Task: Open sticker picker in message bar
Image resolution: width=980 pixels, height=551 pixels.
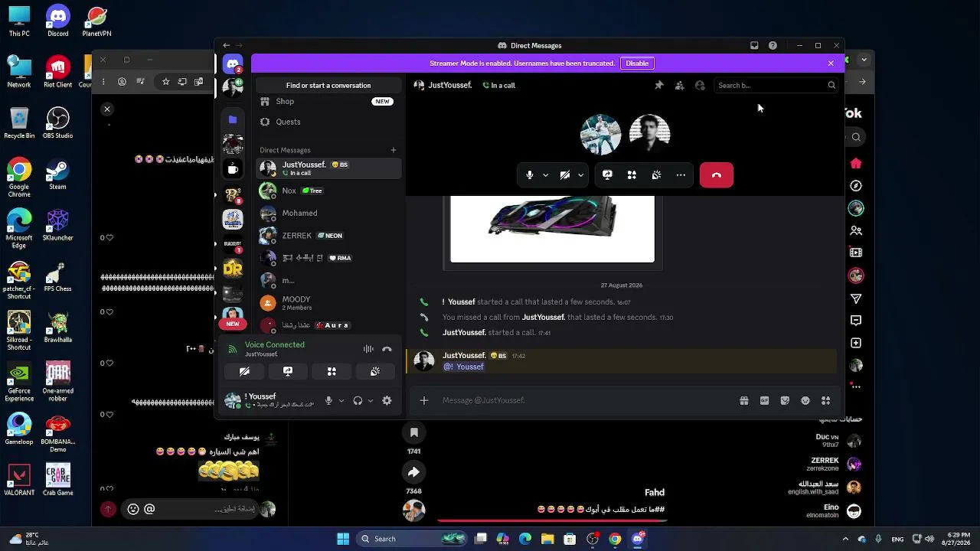Action: 785,400
